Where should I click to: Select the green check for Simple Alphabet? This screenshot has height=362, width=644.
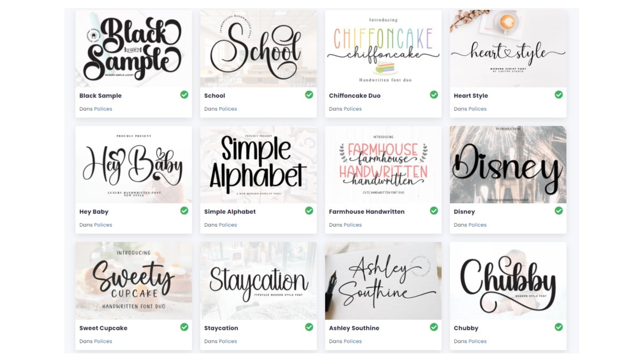tap(309, 210)
